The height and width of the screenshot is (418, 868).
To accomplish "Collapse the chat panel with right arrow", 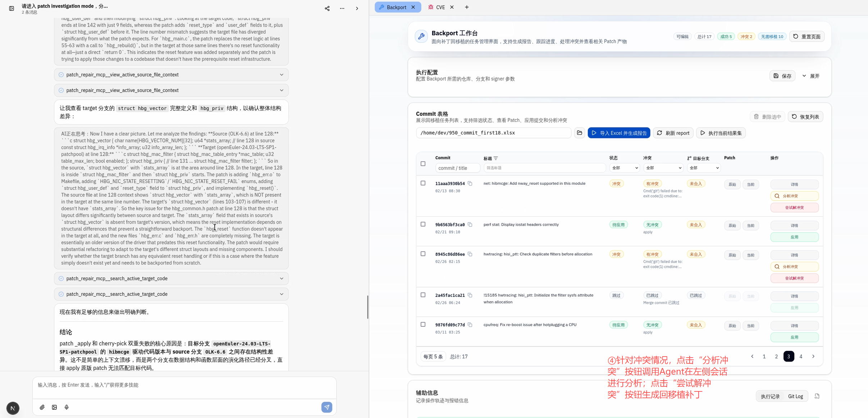I will pos(357,8).
